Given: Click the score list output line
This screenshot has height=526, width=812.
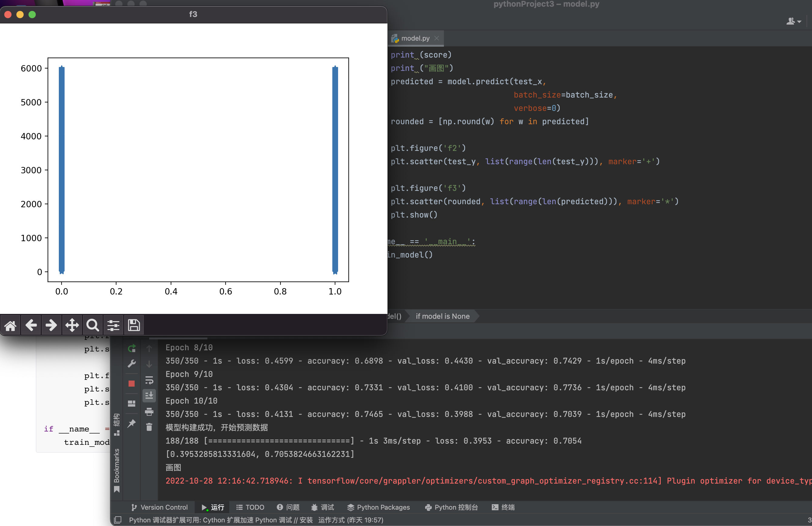Looking at the screenshot, I should point(260,454).
